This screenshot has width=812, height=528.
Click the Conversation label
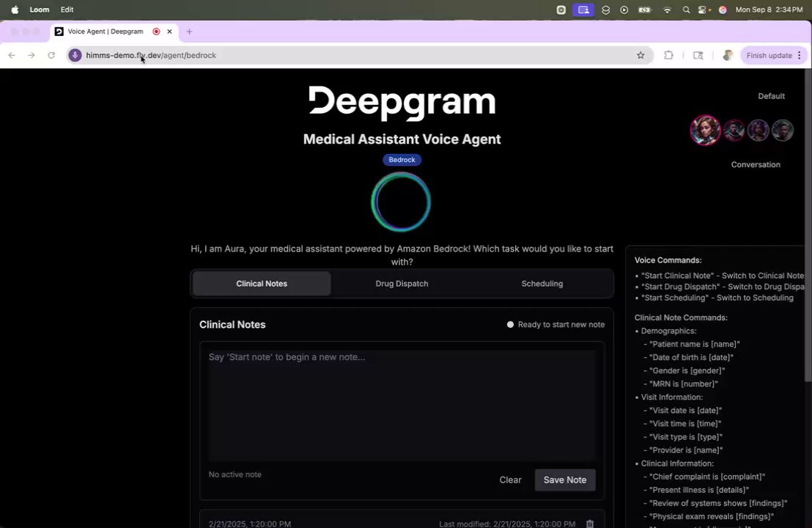click(756, 164)
